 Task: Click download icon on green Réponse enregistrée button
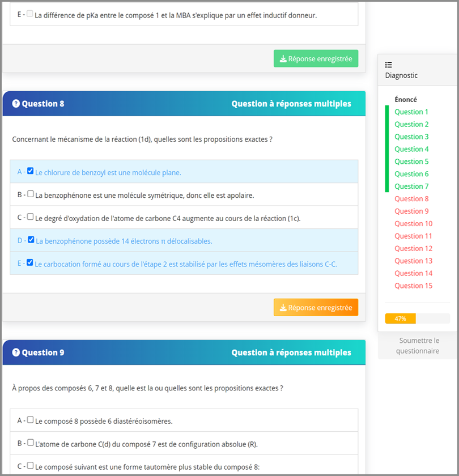283,59
